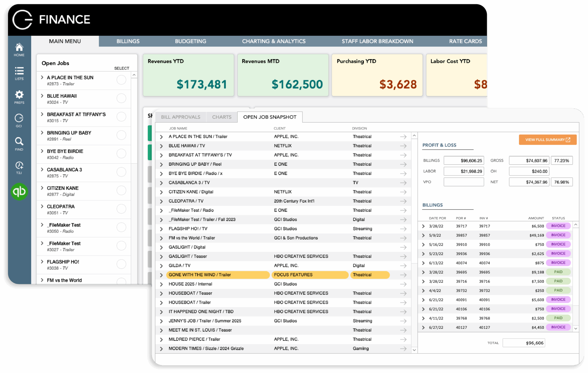588x373 pixels.
Task: Open arrow for CLEOPATRA / TV row
Action: click(403, 201)
